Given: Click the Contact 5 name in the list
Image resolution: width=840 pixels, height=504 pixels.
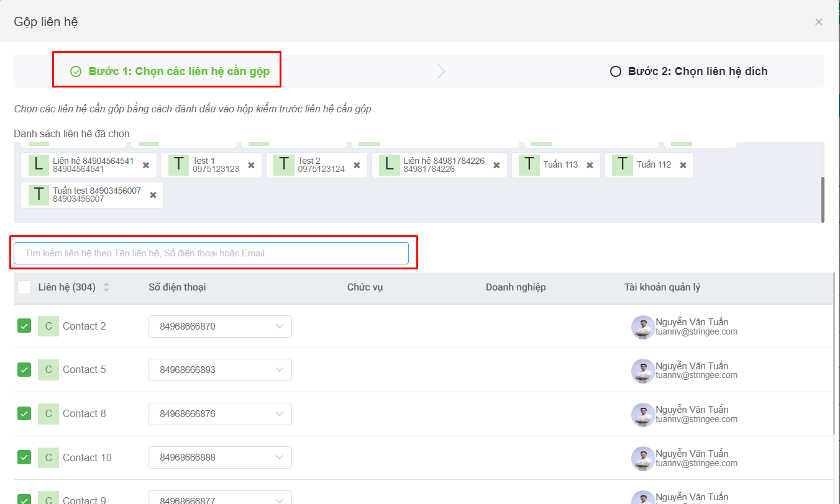Looking at the screenshot, I should tap(84, 370).
